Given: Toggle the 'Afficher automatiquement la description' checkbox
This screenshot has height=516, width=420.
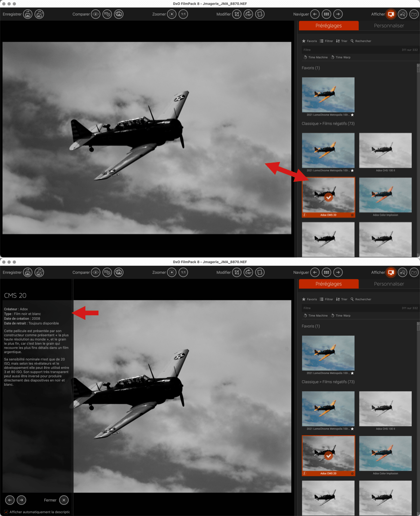Looking at the screenshot, I should (6, 512).
